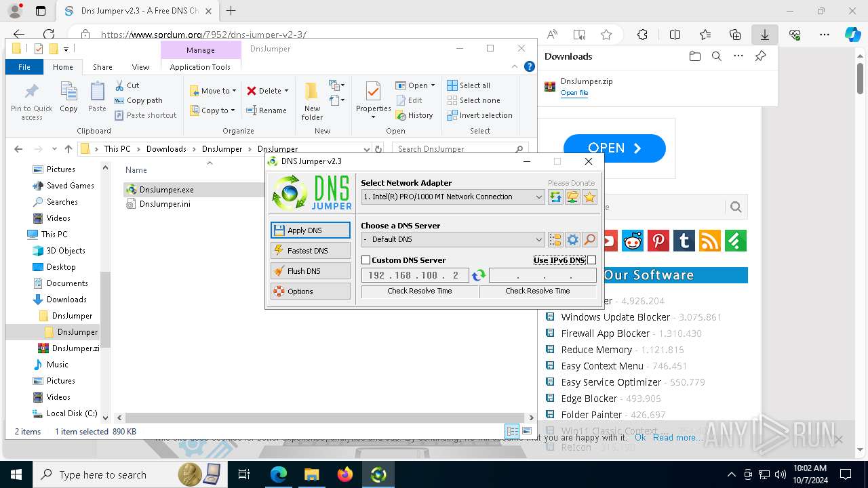Click the magnifier icon beside the DNS server list
The height and width of the screenshot is (488, 868).
590,239
